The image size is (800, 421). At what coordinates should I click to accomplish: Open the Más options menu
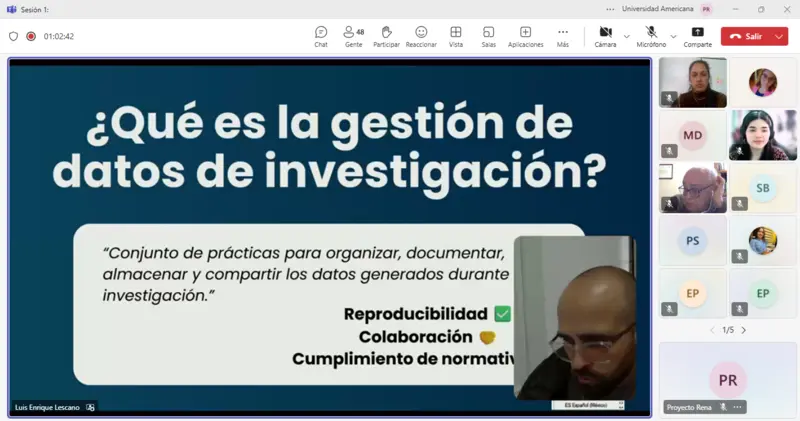[x=563, y=37]
